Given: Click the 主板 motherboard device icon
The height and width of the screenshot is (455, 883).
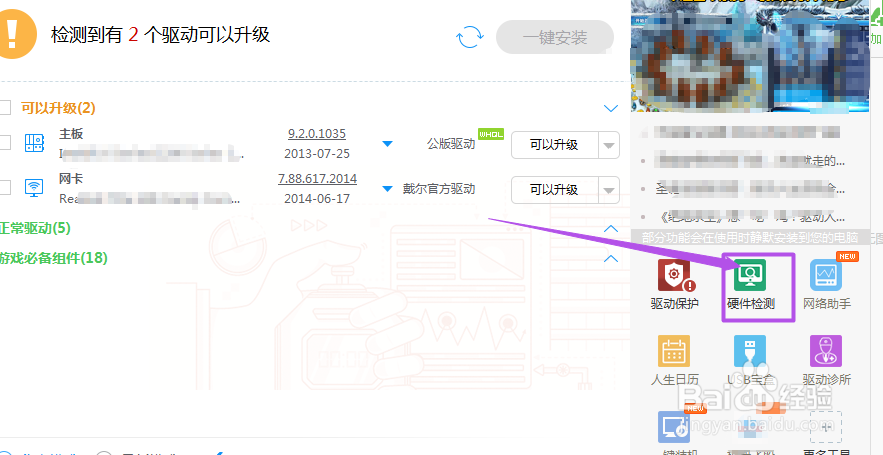Looking at the screenshot, I should [34, 142].
